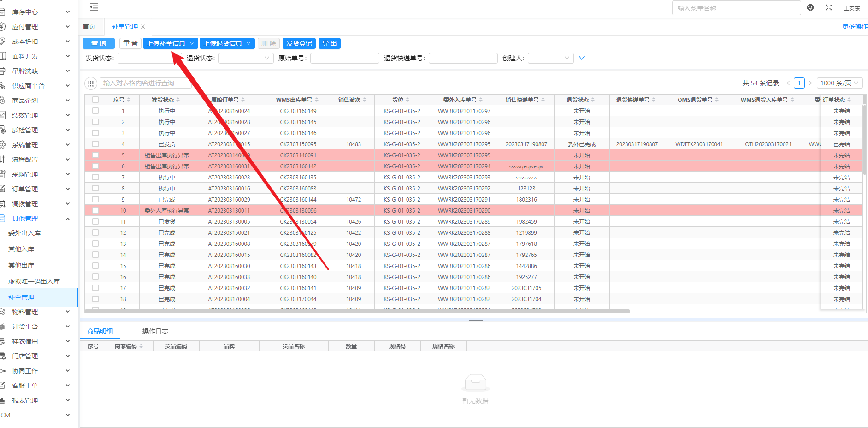868x428 pixels.
Task: Open 委外出入库 in the sidebar menu
Action: point(24,233)
